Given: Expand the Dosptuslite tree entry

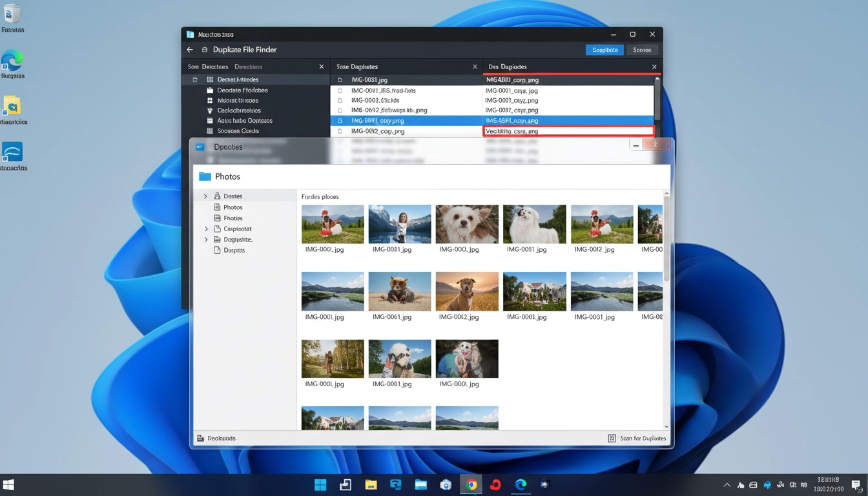Looking at the screenshot, I should coord(206,239).
